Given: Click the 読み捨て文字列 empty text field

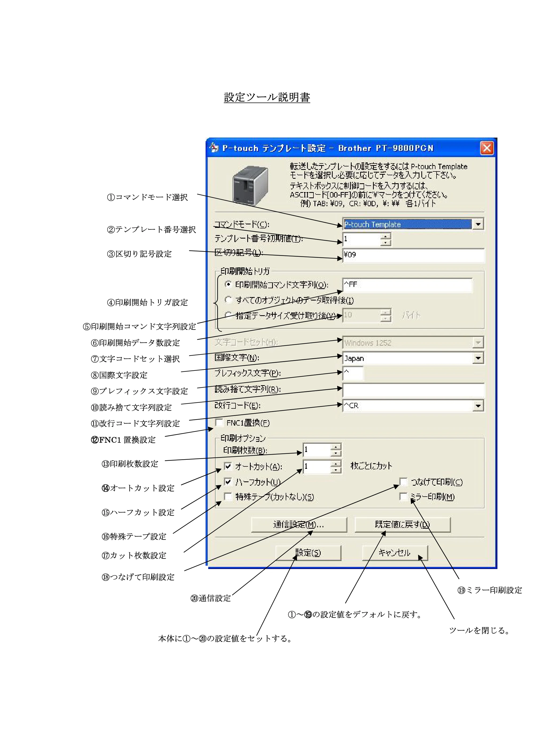Looking at the screenshot, I should click(x=413, y=390).
